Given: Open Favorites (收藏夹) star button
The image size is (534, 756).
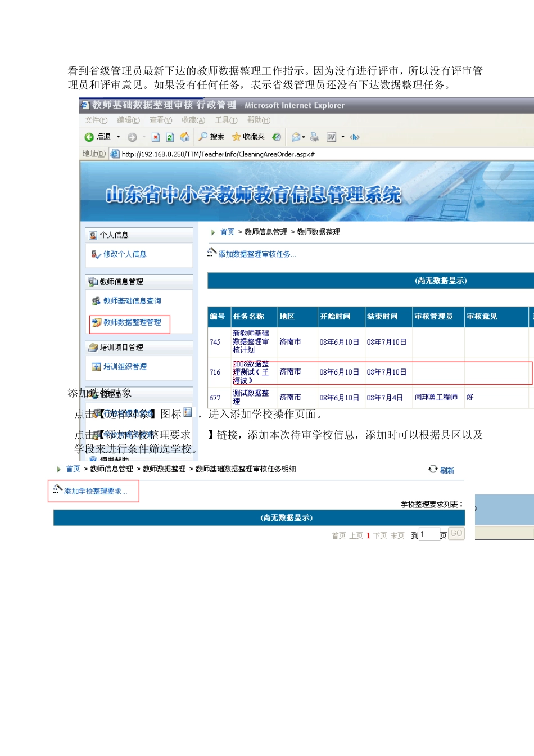Looking at the screenshot, I should tap(248, 137).
